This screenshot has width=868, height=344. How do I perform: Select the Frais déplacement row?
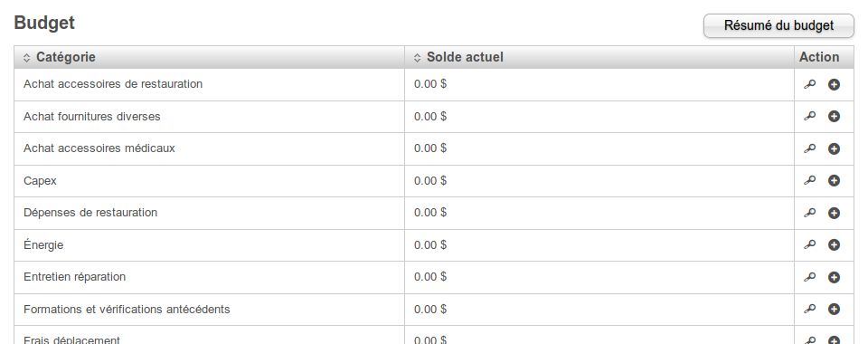(434, 337)
